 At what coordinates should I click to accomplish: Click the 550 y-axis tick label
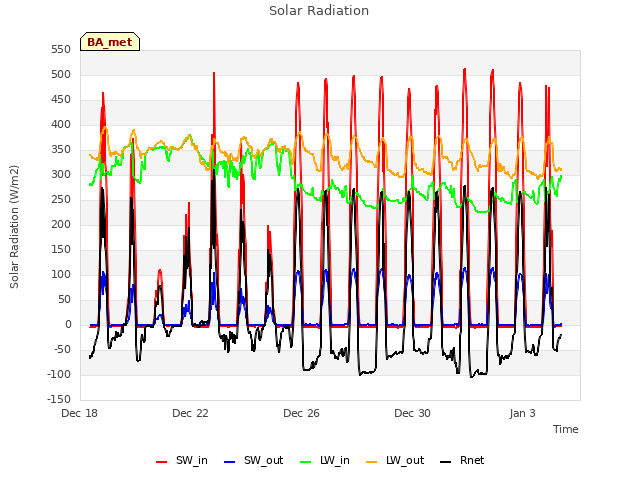coord(61,49)
